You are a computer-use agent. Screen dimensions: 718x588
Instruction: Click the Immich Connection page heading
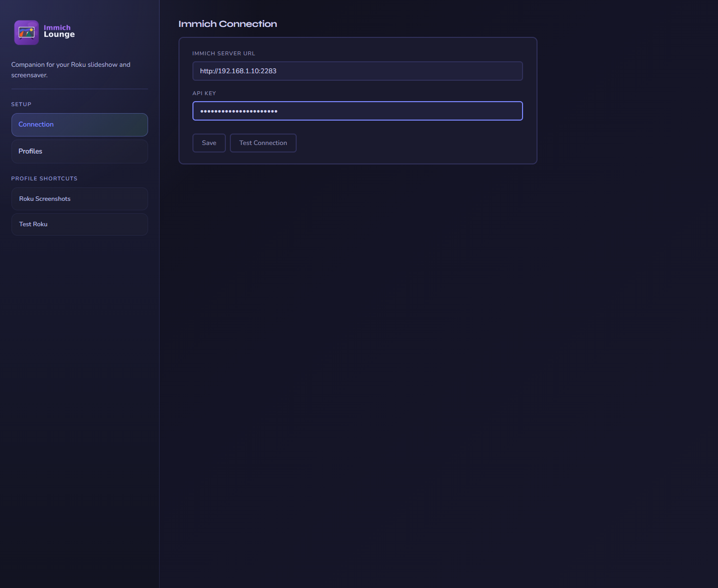click(x=227, y=24)
